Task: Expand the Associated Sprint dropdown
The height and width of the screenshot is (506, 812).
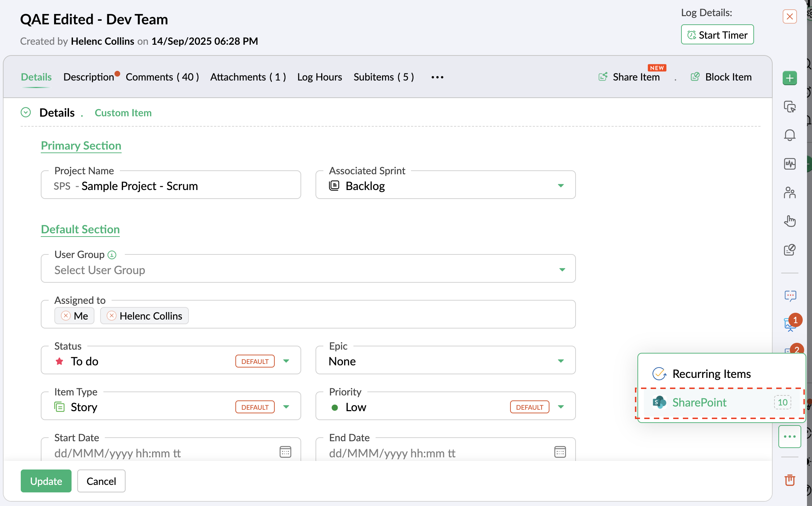Action: click(x=561, y=186)
